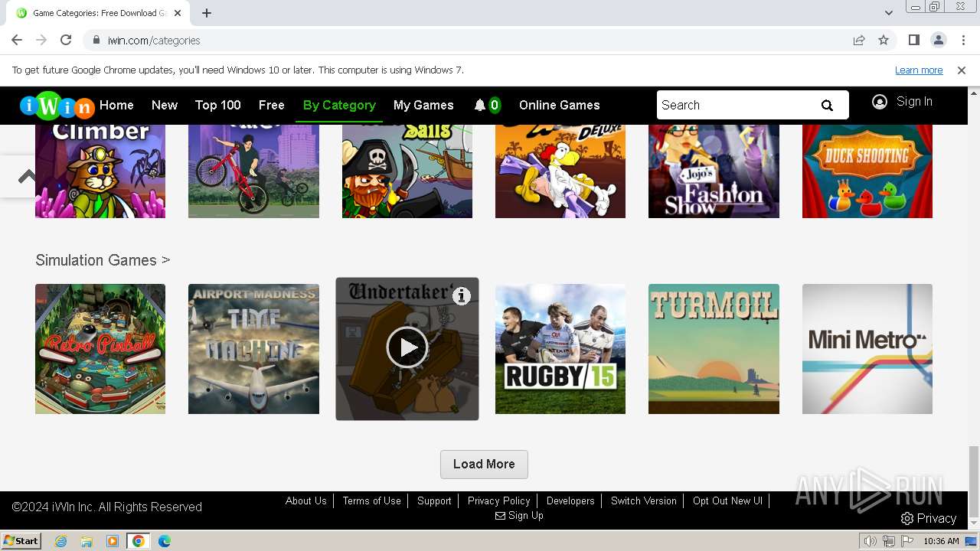Open the Sign In link
Image resolution: width=980 pixels, height=551 pixels.
[914, 102]
